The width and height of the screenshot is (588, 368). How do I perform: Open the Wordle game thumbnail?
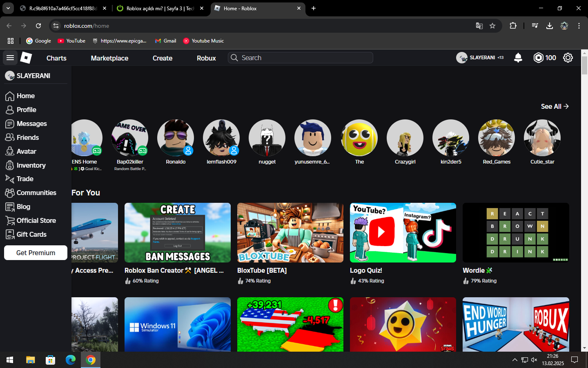coord(516,233)
